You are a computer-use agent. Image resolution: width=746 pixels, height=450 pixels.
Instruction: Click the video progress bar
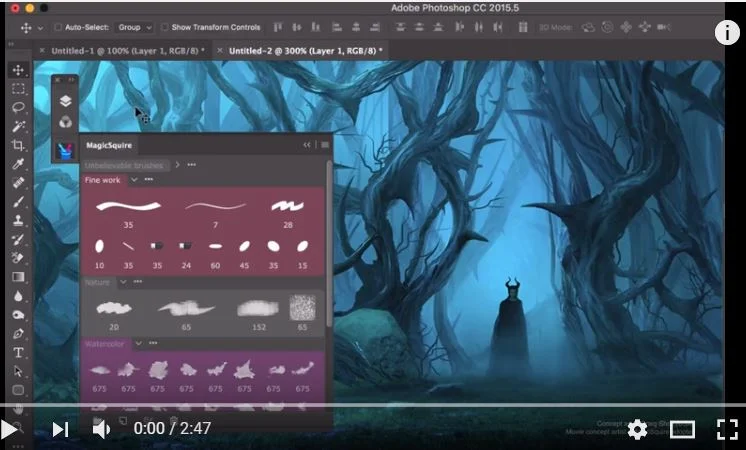coord(373,405)
